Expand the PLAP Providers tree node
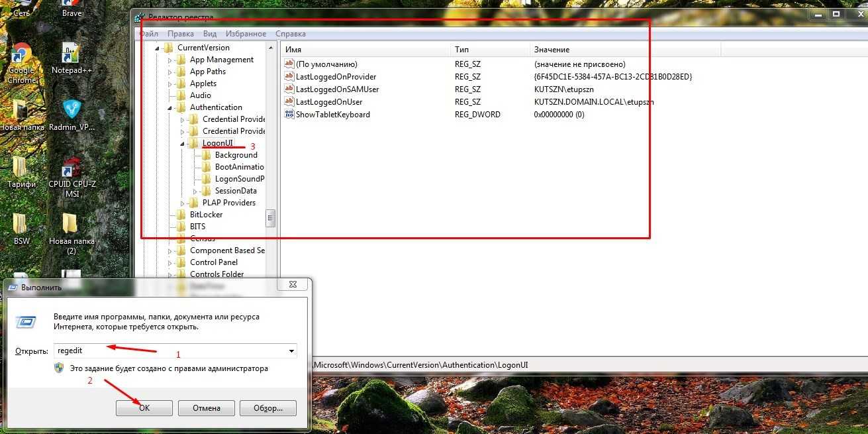This screenshot has height=434, width=868. [x=182, y=203]
